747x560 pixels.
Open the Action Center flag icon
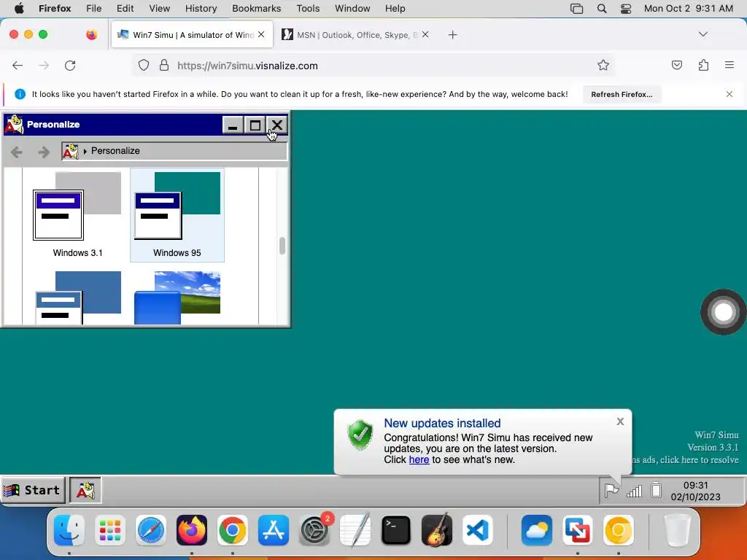[611, 490]
